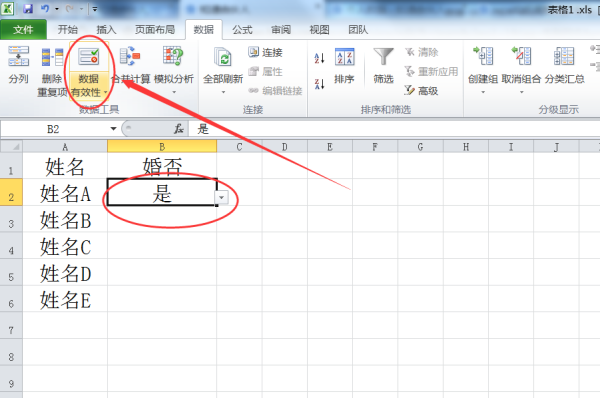Open the 高级 advanced filter button
This screenshot has width=600, height=398.
pyautogui.click(x=421, y=90)
